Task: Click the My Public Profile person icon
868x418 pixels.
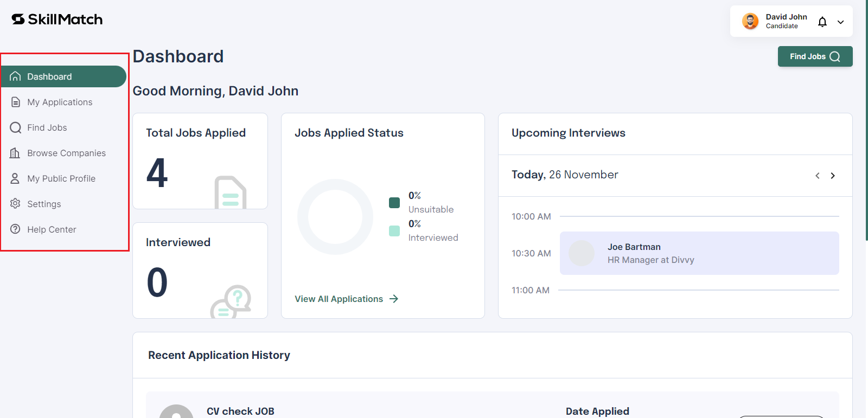Action: (x=15, y=178)
